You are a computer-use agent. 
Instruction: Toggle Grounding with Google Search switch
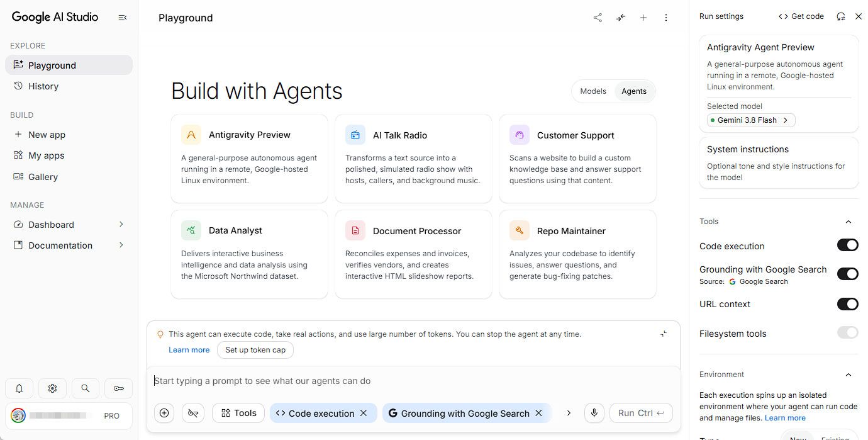pos(847,273)
